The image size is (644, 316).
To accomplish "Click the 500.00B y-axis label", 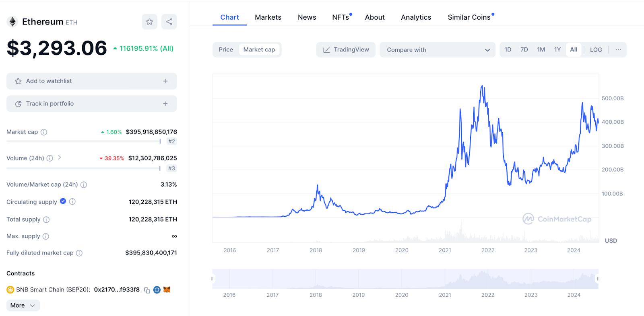I will pos(613,98).
